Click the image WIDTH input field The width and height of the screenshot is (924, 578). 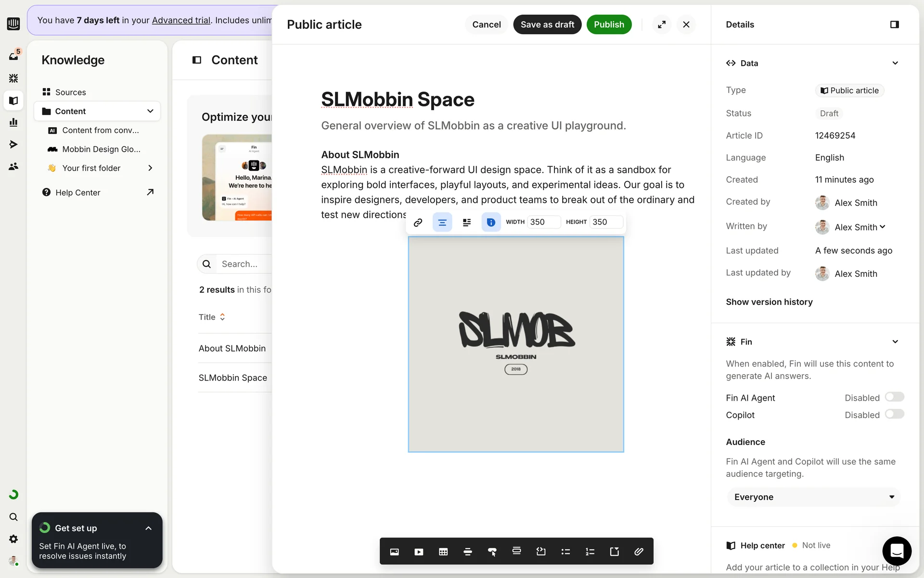(x=543, y=222)
